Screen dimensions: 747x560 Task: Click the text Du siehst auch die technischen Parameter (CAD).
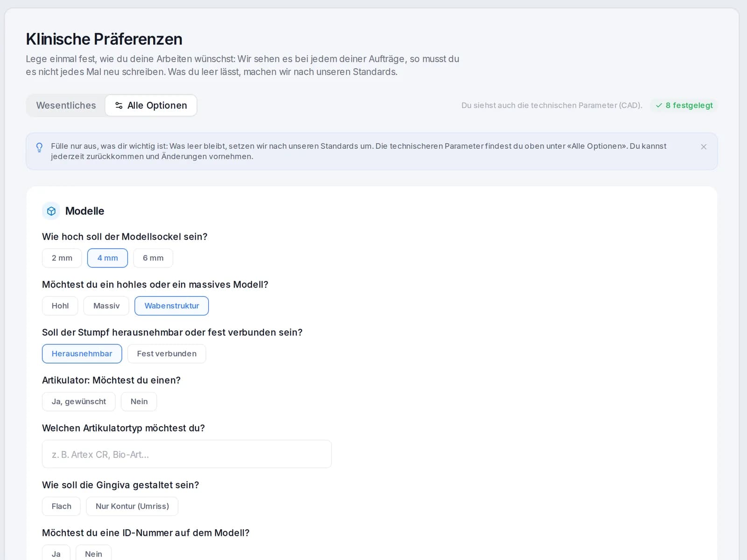552,105
